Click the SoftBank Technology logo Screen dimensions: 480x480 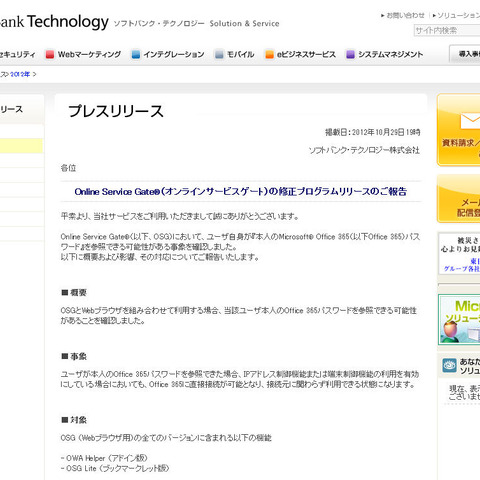(54, 22)
